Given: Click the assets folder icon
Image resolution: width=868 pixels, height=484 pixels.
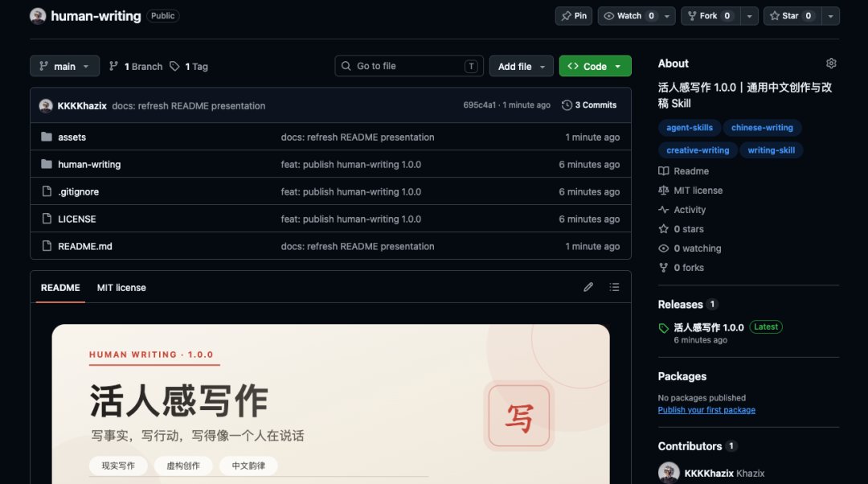Looking at the screenshot, I should pos(47,137).
